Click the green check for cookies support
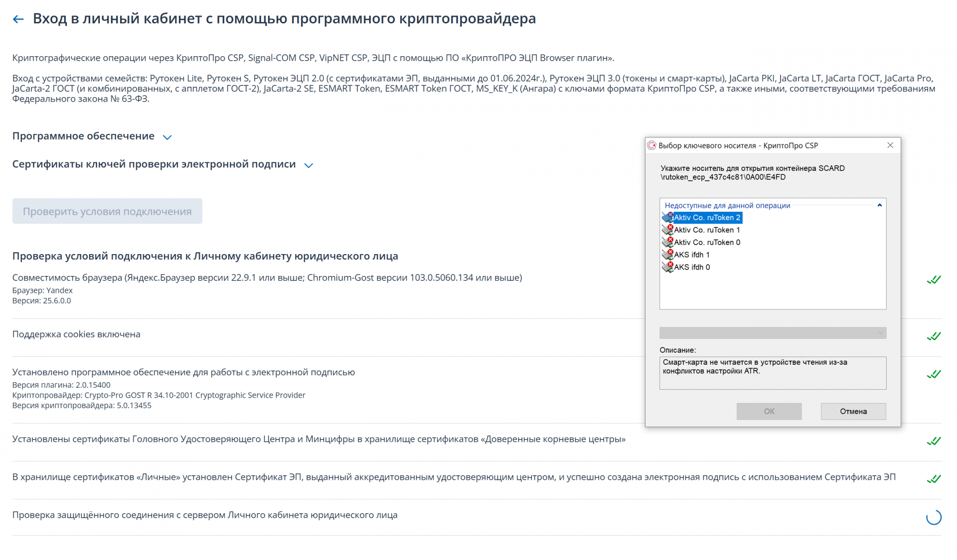The width and height of the screenshot is (957, 560). [934, 336]
